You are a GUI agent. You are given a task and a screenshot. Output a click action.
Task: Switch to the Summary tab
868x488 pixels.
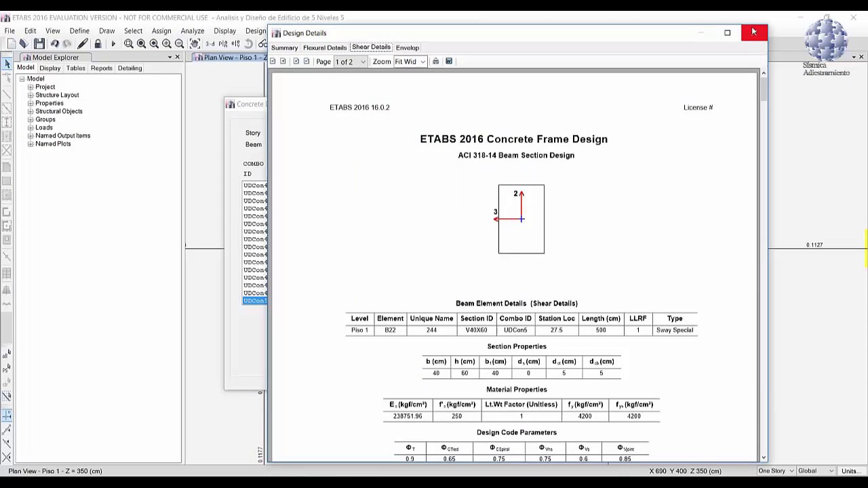[284, 47]
